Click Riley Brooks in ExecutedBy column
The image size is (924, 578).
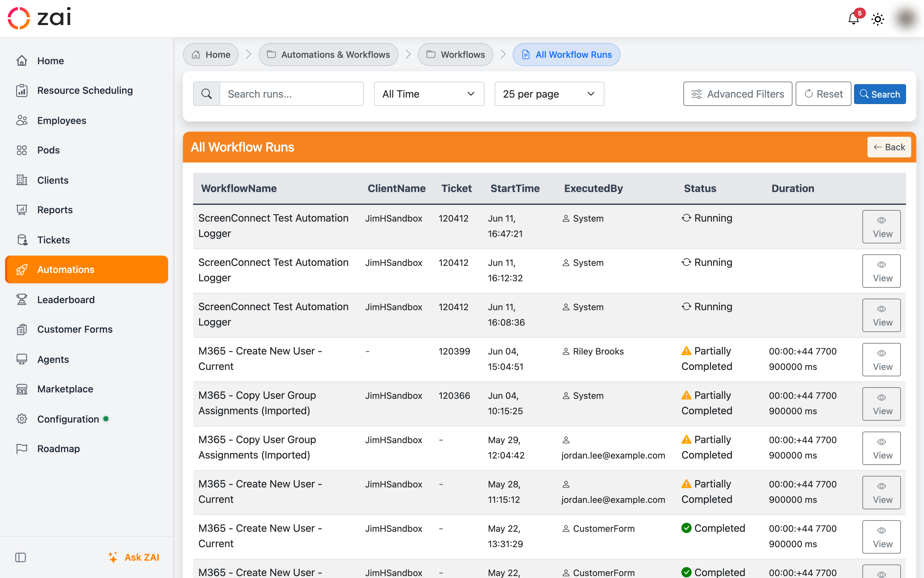click(598, 351)
